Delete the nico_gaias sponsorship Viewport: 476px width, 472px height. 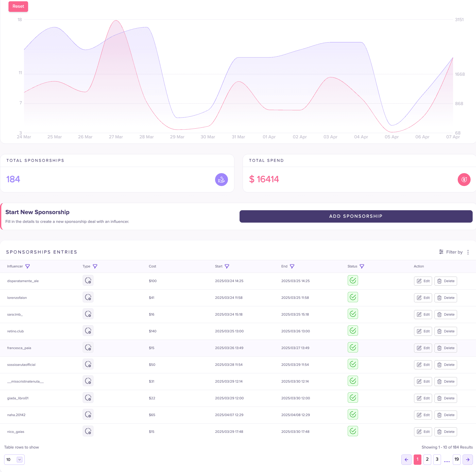point(446,432)
